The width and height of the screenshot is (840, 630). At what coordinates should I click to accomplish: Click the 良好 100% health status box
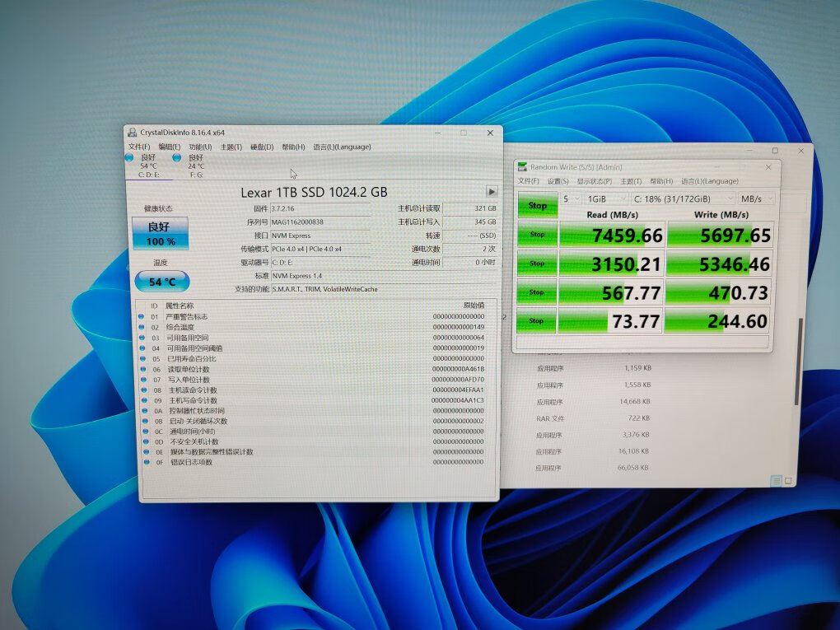click(x=161, y=234)
